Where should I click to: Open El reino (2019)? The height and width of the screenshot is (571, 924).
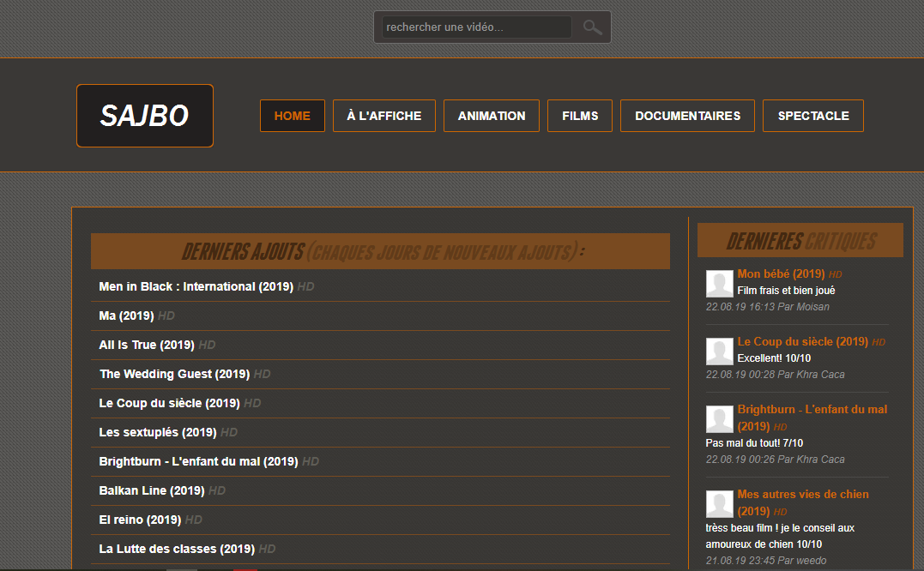pos(140,520)
